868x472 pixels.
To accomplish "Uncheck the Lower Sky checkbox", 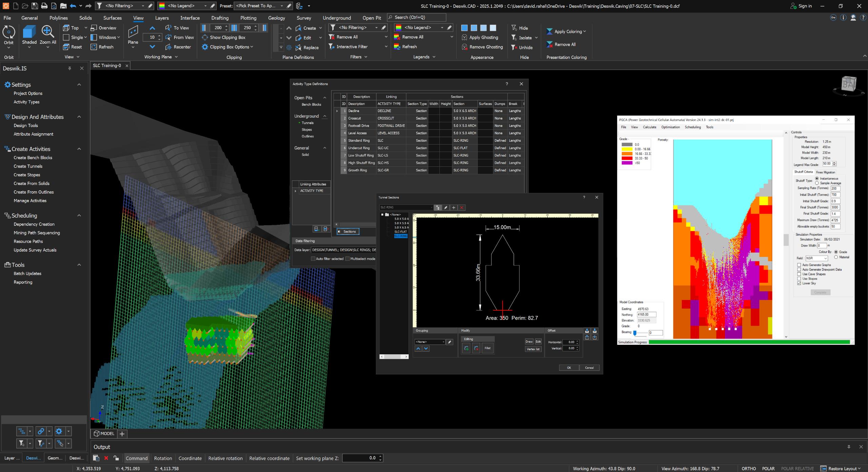I will click(799, 283).
